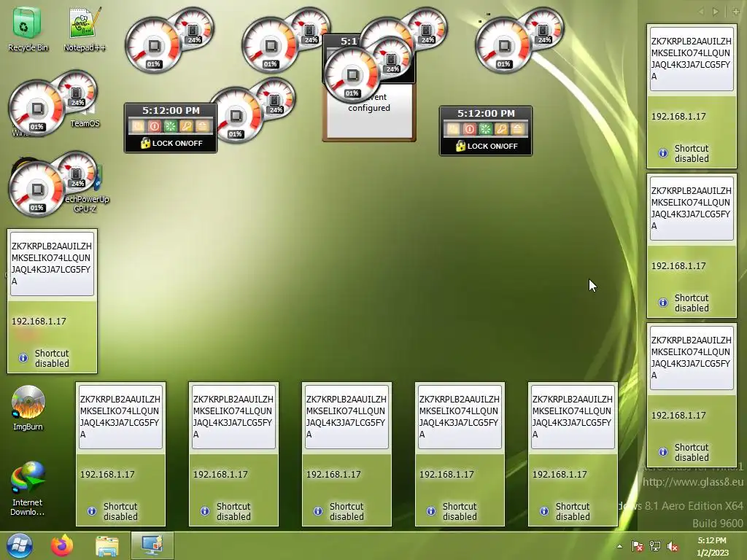Image resolution: width=747 pixels, height=560 pixels.
Task: Click the info icon in the bottom-row gadget beside ImgBurn
Action: (x=91, y=511)
